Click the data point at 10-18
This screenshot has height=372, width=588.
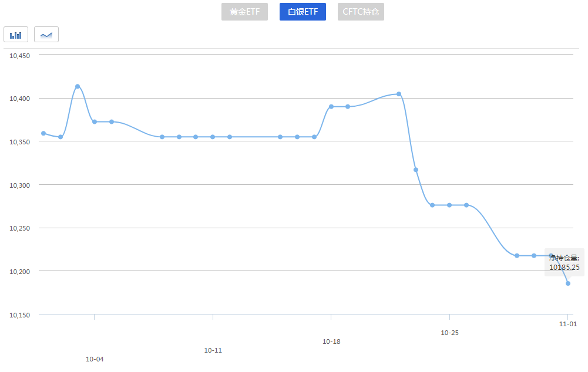[x=331, y=107]
